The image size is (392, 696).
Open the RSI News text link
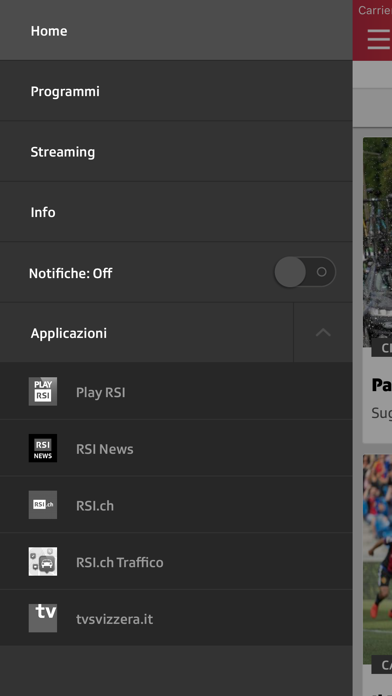[x=105, y=449]
